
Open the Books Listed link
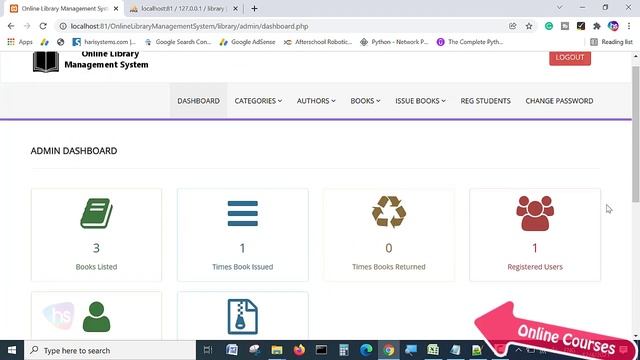coord(96,267)
